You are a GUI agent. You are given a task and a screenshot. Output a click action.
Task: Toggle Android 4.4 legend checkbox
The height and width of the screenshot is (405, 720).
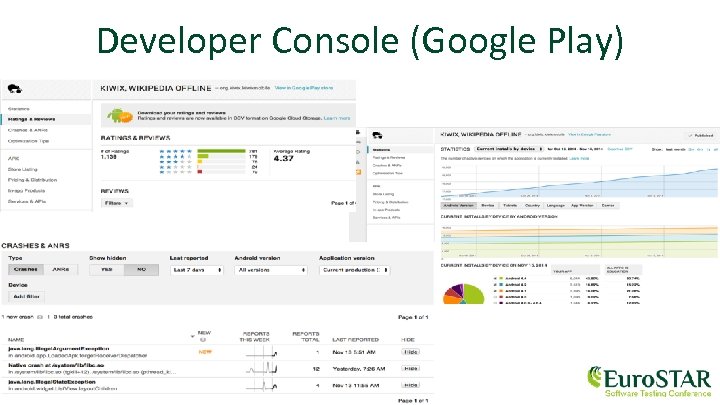[x=495, y=278]
